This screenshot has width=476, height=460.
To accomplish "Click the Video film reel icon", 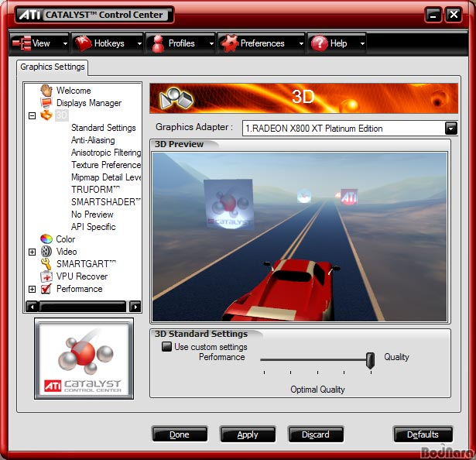I will click(x=46, y=251).
